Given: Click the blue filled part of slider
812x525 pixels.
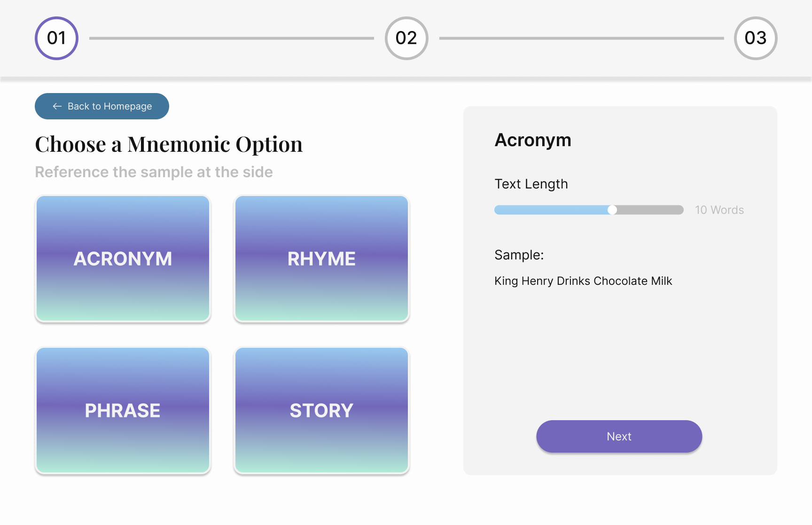Looking at the screenshot, I should point(552,210).
